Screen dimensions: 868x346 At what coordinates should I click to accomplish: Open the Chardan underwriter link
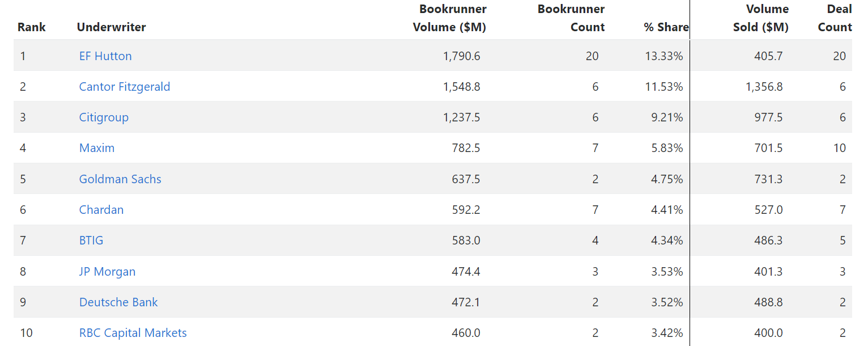pyautogui.click(x=101, y=210)
